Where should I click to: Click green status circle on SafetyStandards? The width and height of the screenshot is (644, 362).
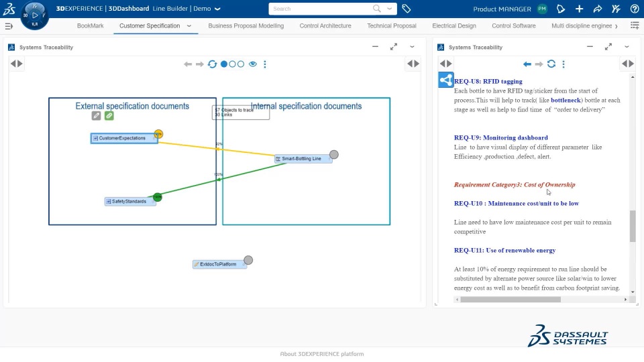(157, 197)
